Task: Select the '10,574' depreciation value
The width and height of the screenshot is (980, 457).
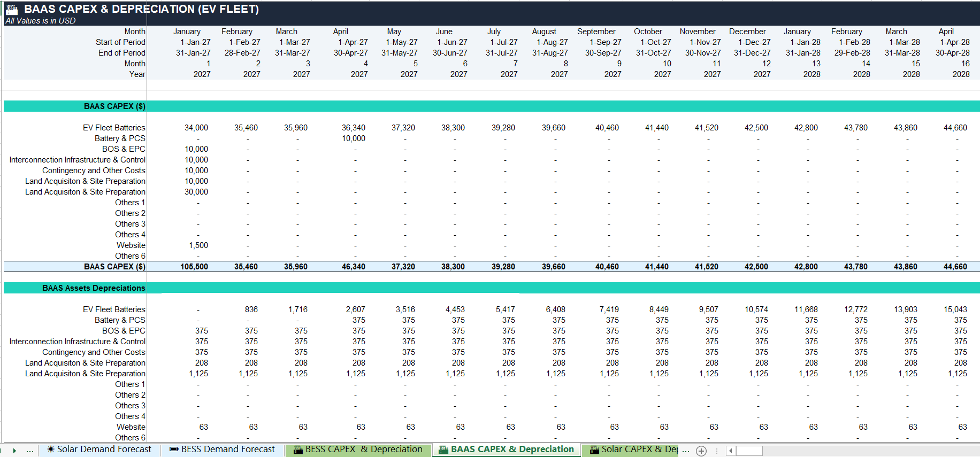Action: click(756, 309)
